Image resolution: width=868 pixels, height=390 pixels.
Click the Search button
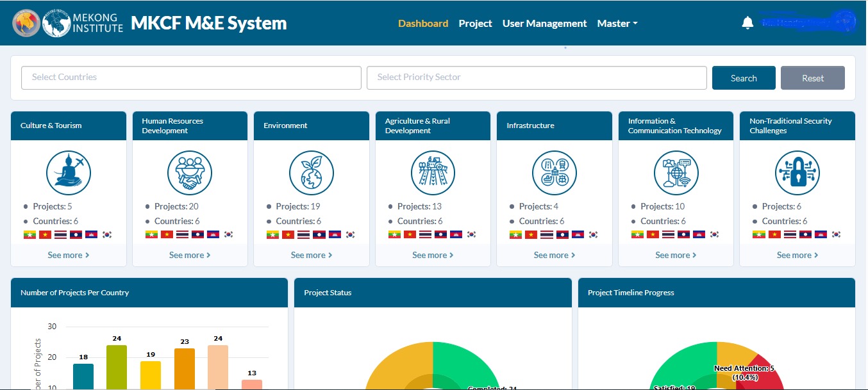(x=744, y=78)
